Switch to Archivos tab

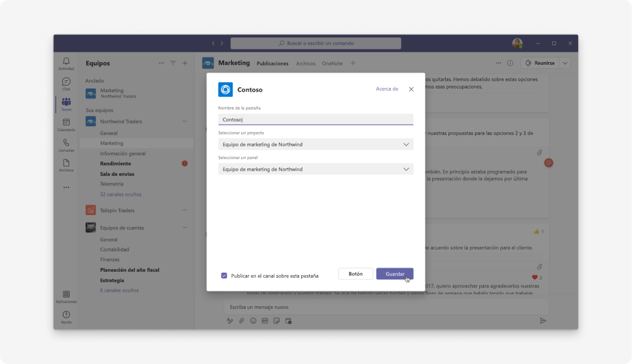coord(305,63)
